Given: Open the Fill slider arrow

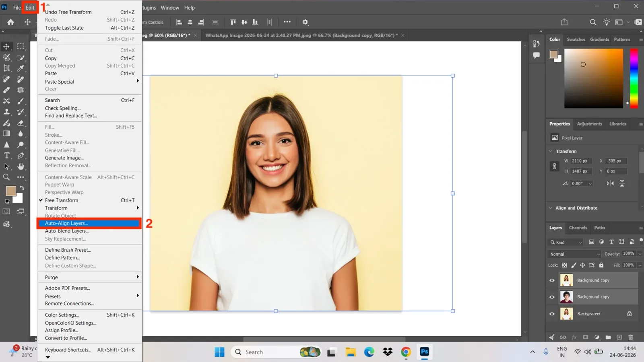Looking at the screenshot, I should (x=640, y=265).
